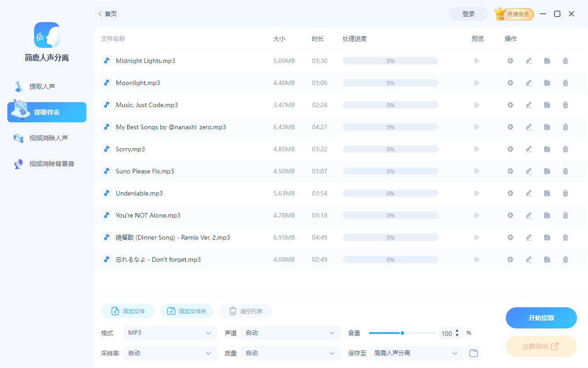Adjust the 音量 volume slider
The width and height of the screenshot is (588, 368).
point(402,333)
